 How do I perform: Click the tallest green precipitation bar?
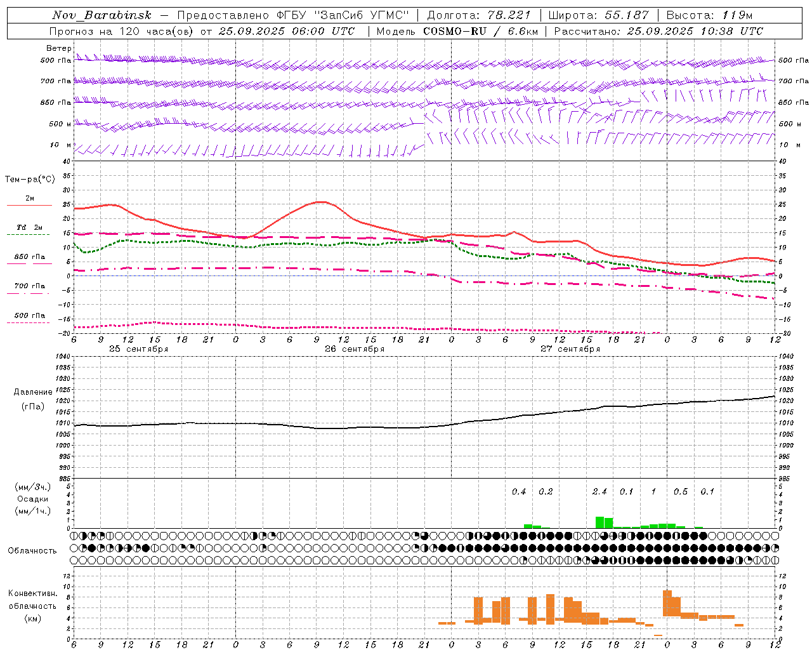[599, 522]
